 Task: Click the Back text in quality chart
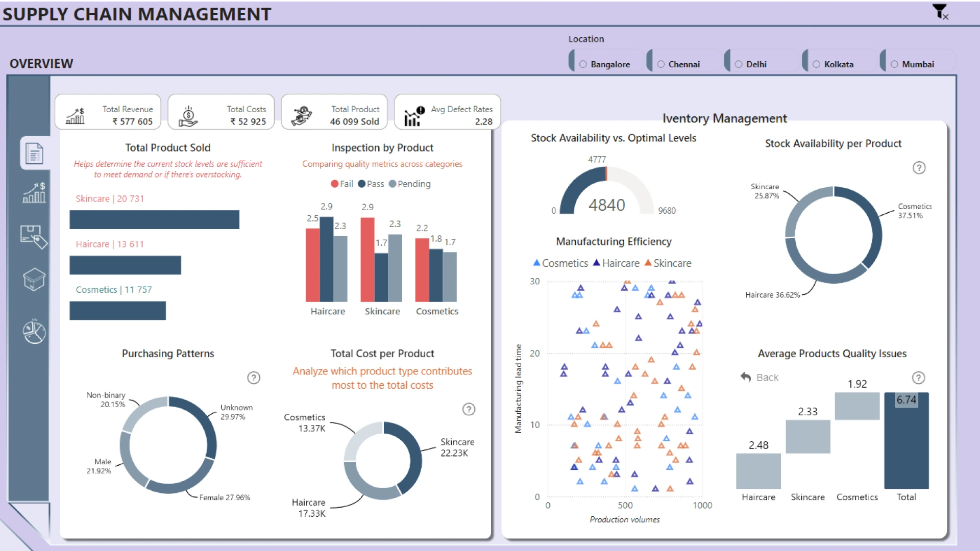(x=767, y=378)
